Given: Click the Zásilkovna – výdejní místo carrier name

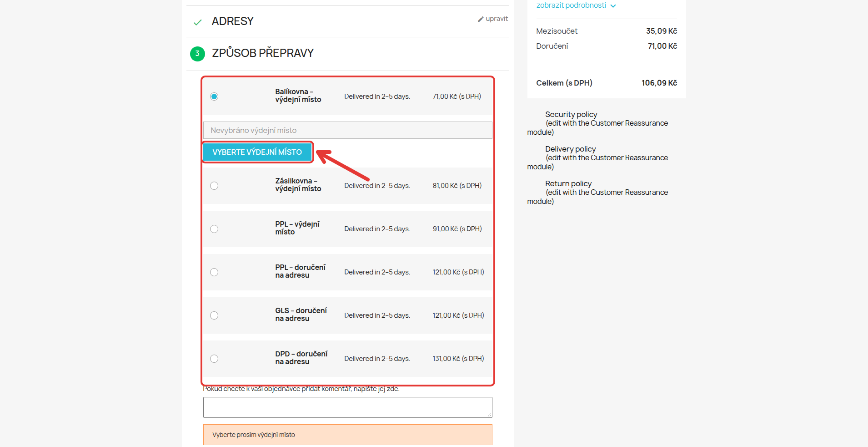Looking at the screenshot, I should (298, 185).
